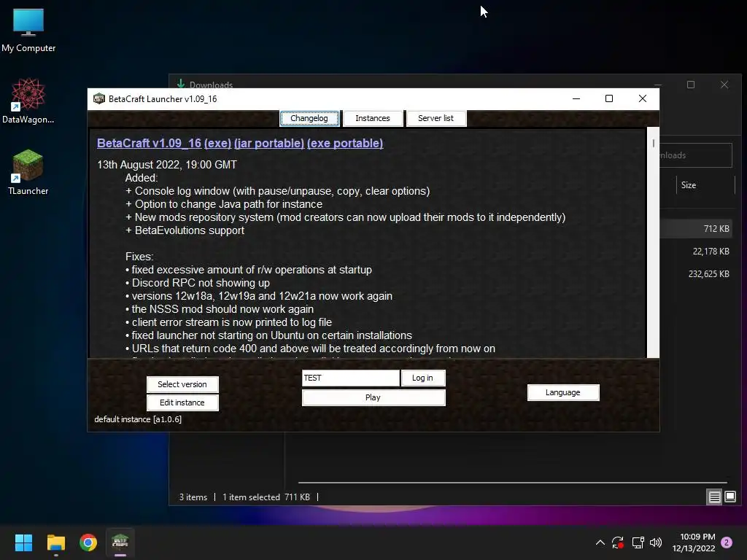Screen dimensions: 747x560
Task: Click the Log in button
Action: 422,378
